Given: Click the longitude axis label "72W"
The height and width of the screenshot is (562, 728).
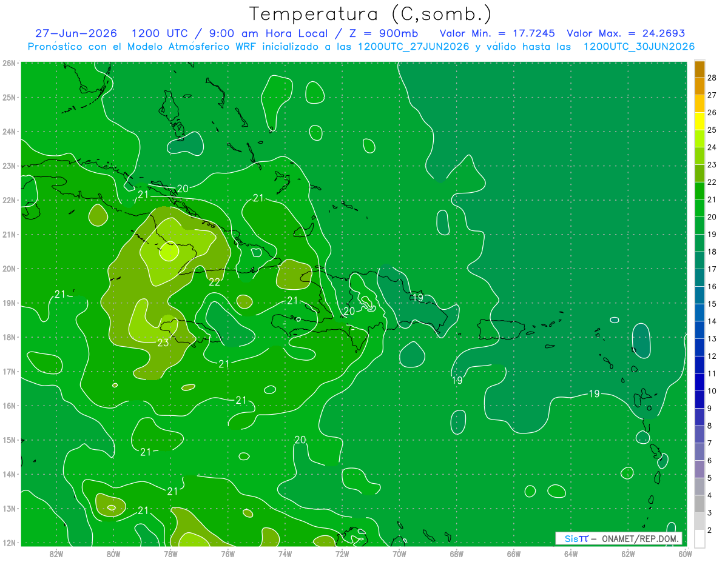Looking at the screenshot, I should pos(342,553).
